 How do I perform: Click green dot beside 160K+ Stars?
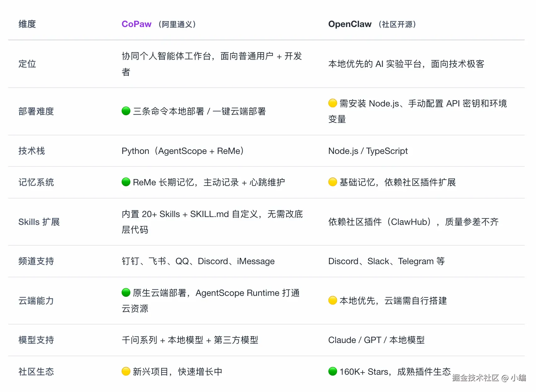click(x=332, y=371)
